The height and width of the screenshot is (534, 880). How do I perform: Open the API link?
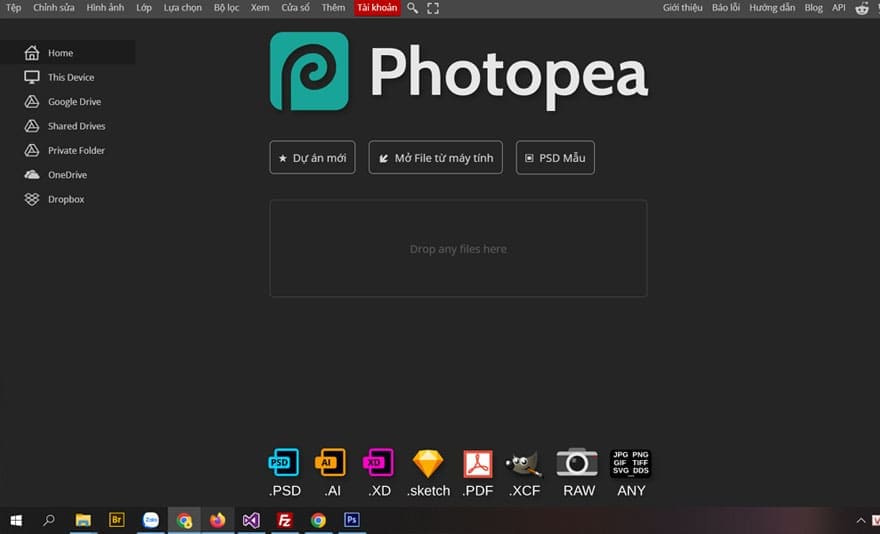838,8
